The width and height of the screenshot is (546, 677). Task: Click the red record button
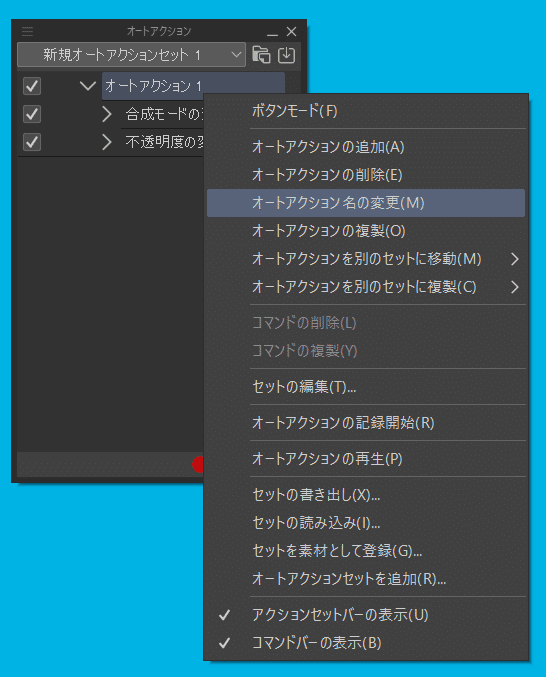[x=198, y=464]
